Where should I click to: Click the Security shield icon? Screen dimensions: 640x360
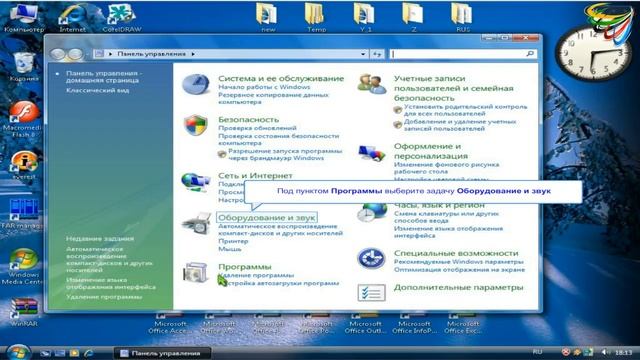point(196,124)
